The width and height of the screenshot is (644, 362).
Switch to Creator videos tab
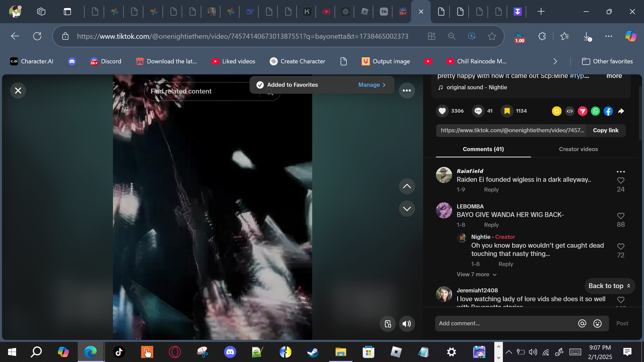578,149
